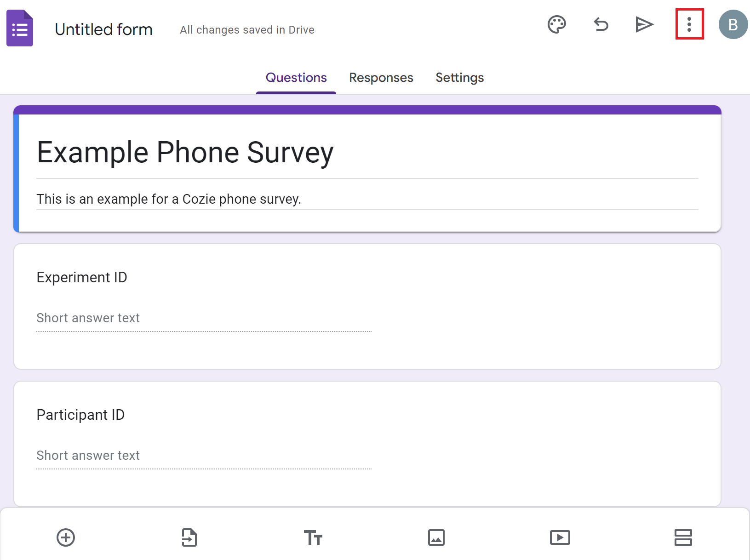Click the send form icon
750x560 pixels.
[x=644, y=24]
